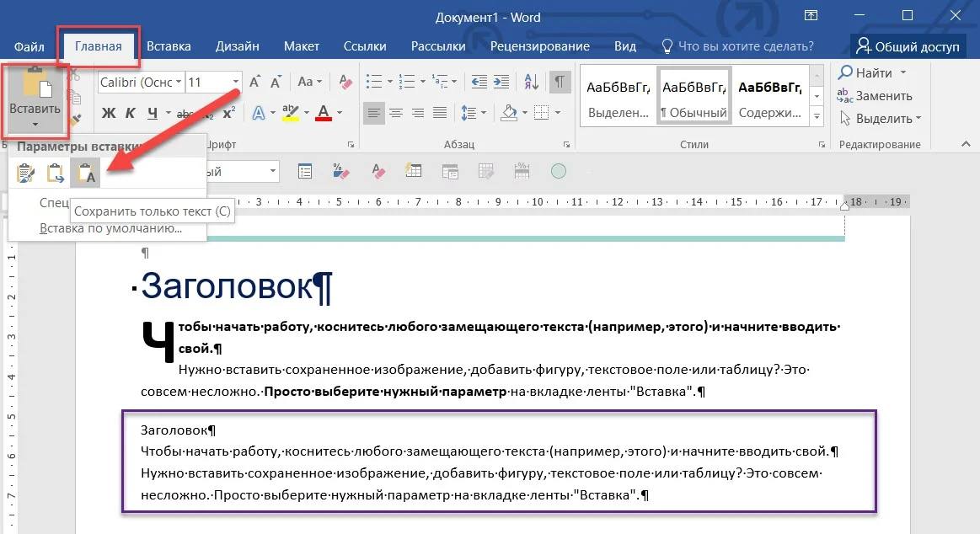Click the list-box icon in second toolbar row

[305, 171]
